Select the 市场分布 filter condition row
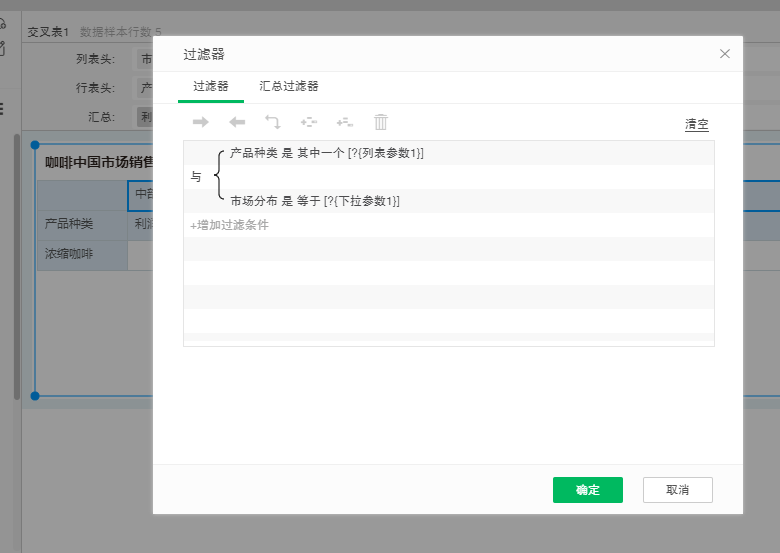Screen dimensions: 780x553 [314, 201]
